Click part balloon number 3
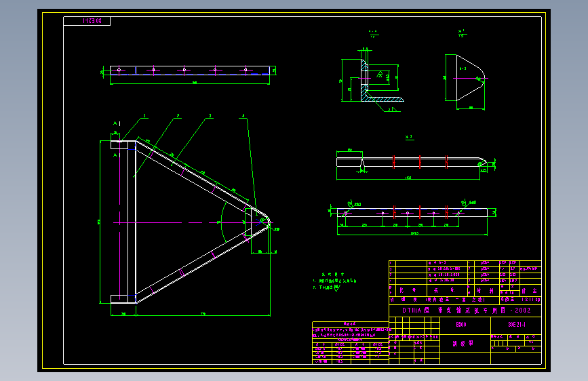588x381 pixels. (210, 116)
